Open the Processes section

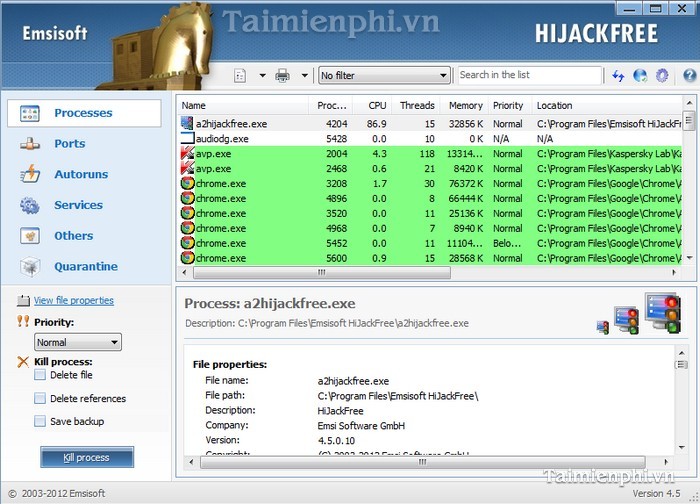(84, 113)
